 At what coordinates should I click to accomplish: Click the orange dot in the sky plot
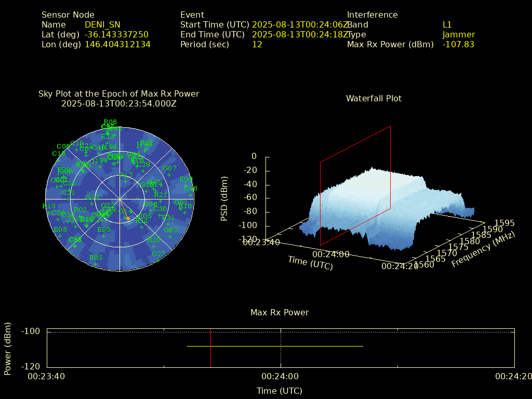(128, 218)
